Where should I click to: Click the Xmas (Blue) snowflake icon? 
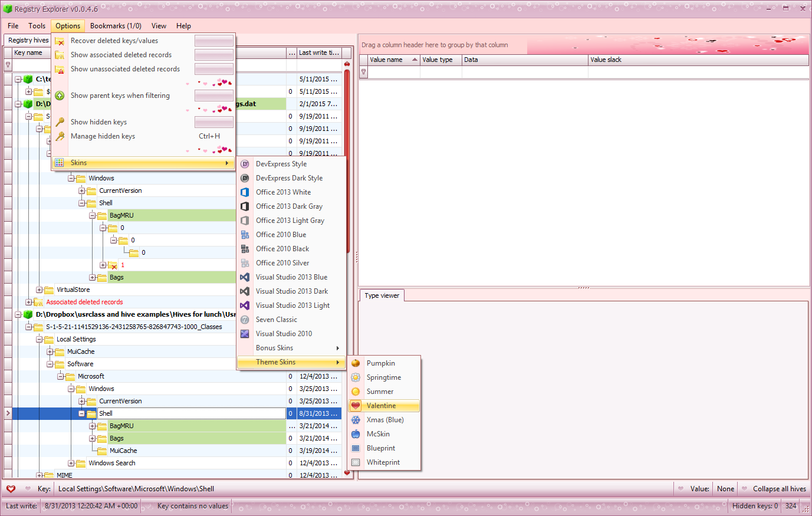point(356,420)
